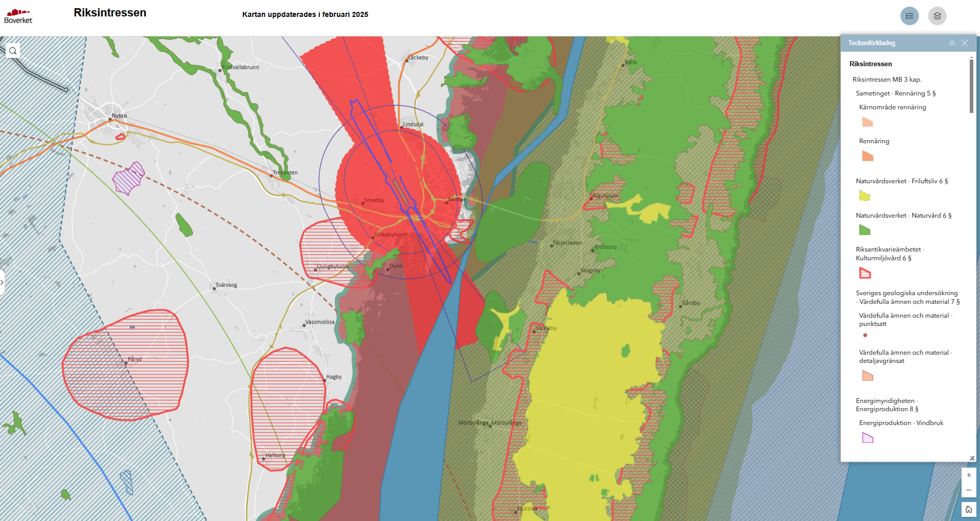Return to the map home extent
The width and height of the screenshot is (980, 521).
[x=968, y=509]
